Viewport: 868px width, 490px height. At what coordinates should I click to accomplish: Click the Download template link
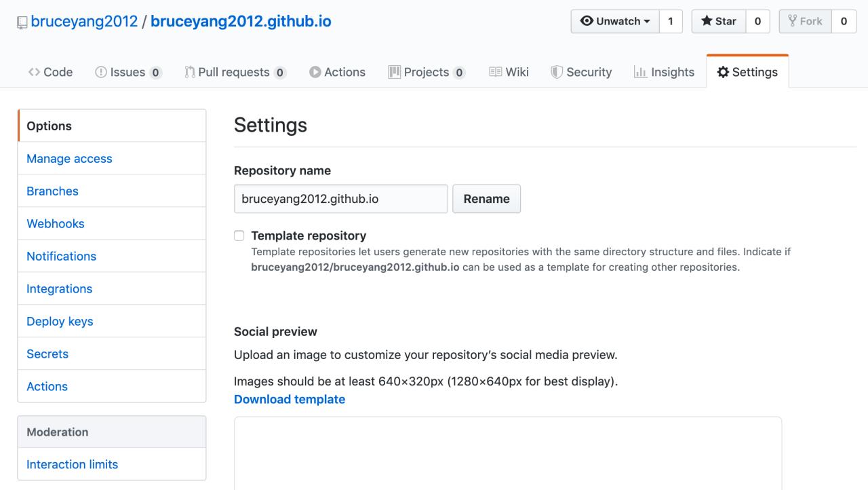(x=290, y=399)
